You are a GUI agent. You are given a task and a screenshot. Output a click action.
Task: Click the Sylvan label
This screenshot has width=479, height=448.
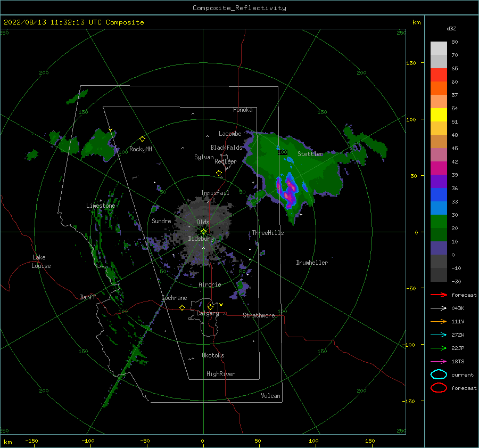[x=204, y=157]
